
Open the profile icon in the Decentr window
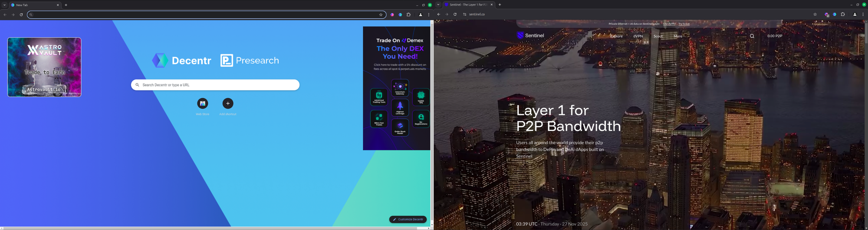point(420,15)
